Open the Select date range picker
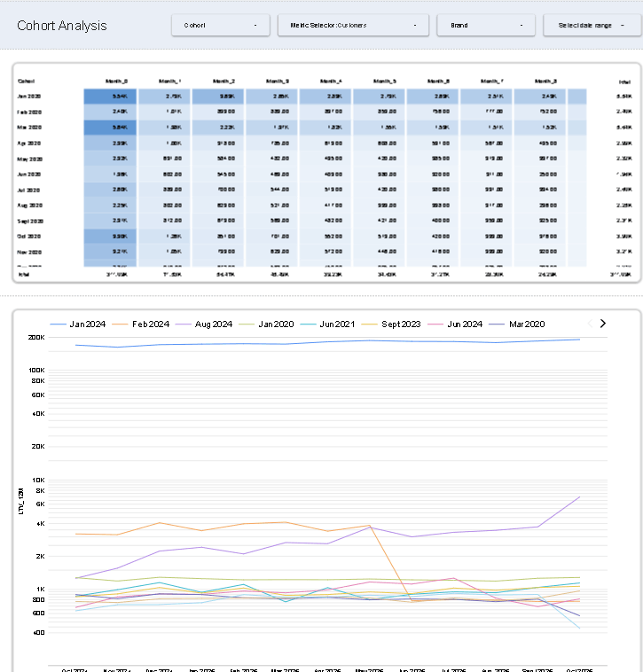The width and height of the screenshot is (643, 672). tap(592, 26)
